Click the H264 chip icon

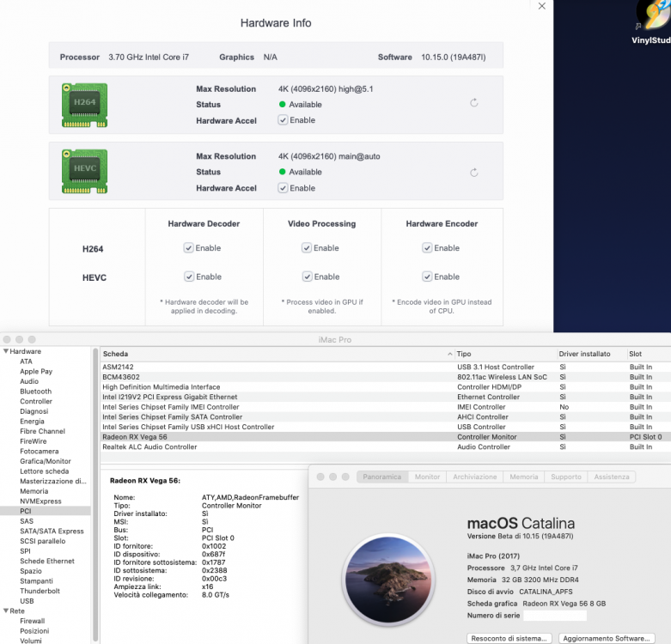tap(84, 105)
